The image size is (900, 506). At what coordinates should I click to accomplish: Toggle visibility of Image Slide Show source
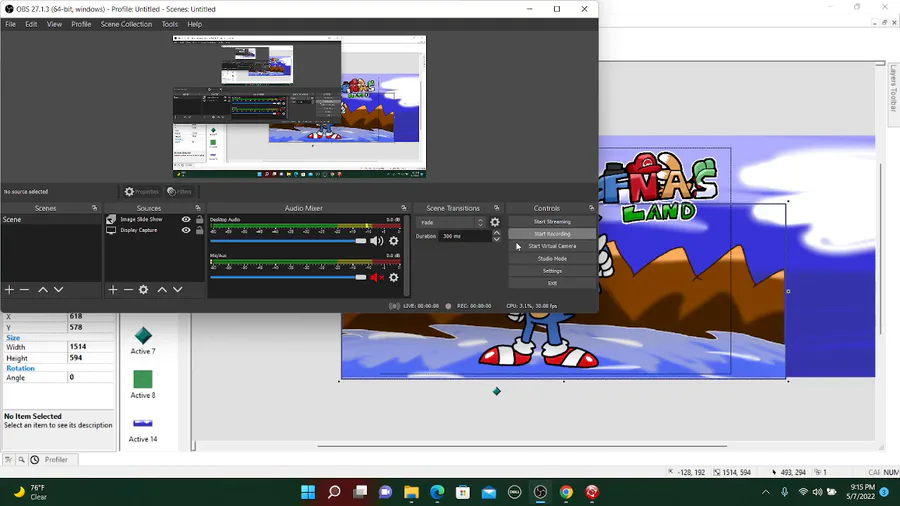186,219
